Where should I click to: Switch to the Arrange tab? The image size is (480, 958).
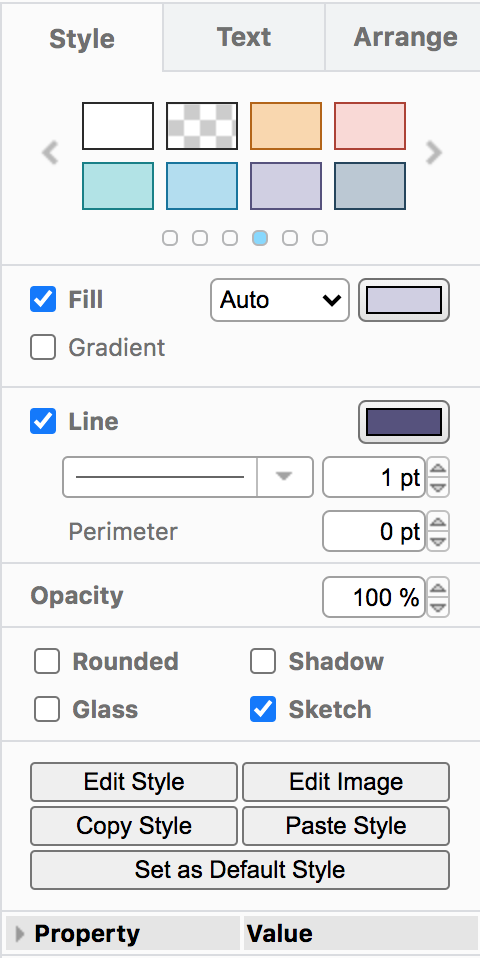coord(405,37)
